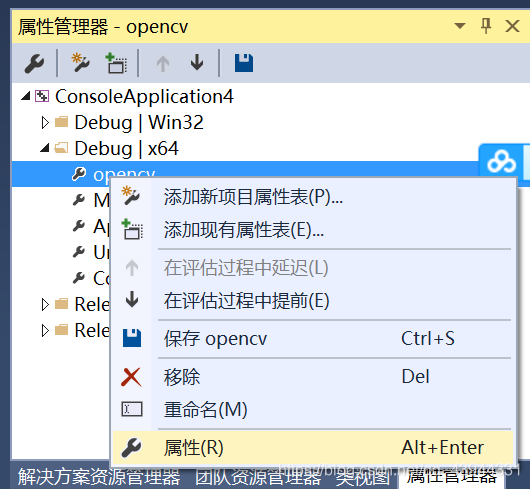Screen dimensions: 530x489
Task: Click the Save disk toolbar icon
Action: click(244, 63)
